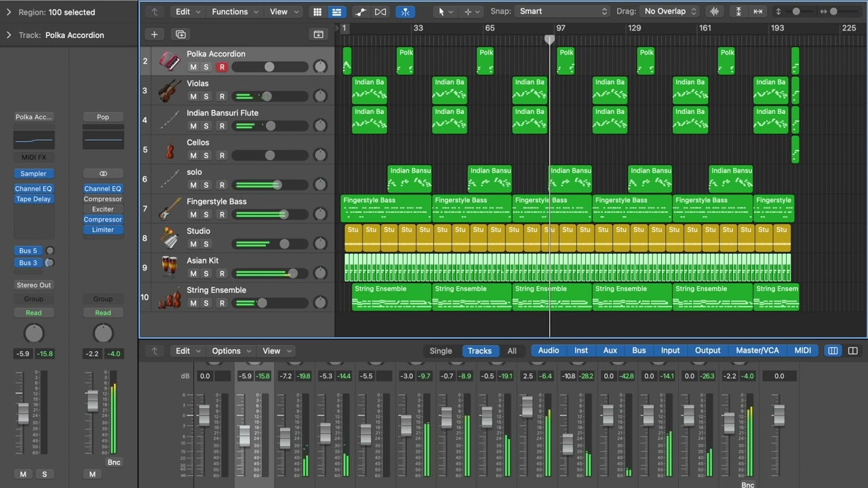Open the Snap Smart dropdown
The width and height of the screenshot is (868, 488).
coord(563,12)
